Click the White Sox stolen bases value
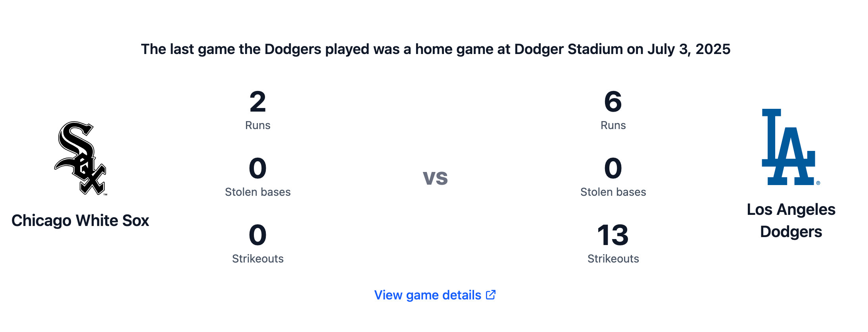 258,168
